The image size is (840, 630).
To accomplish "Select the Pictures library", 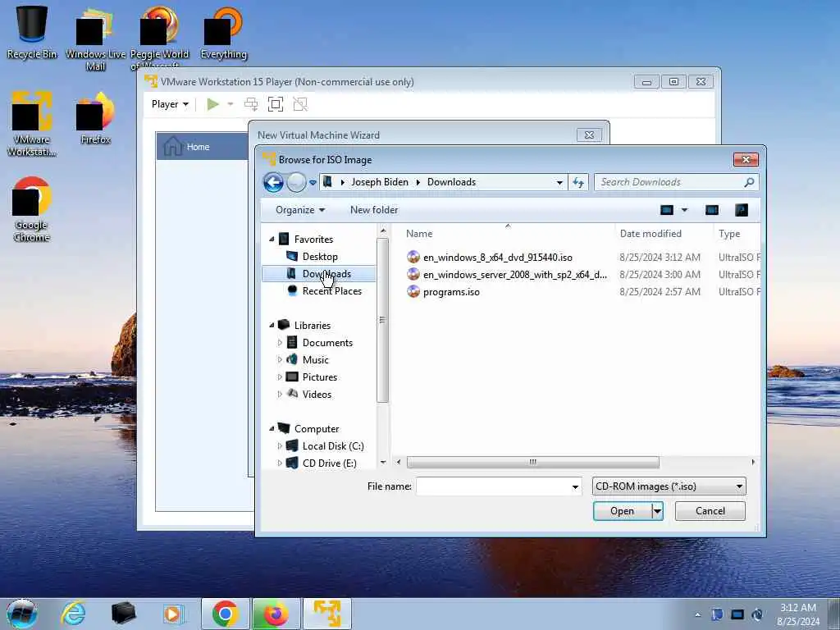I will pos(319,377).
